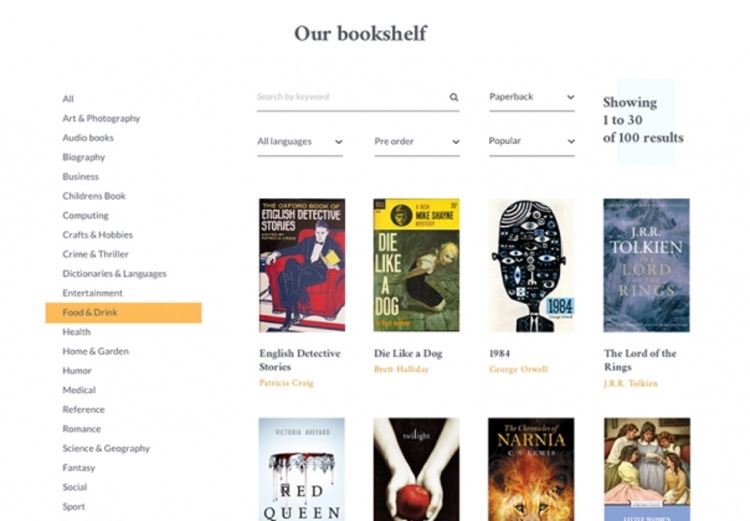Click the Chronicles of Narnia cover

531,469
